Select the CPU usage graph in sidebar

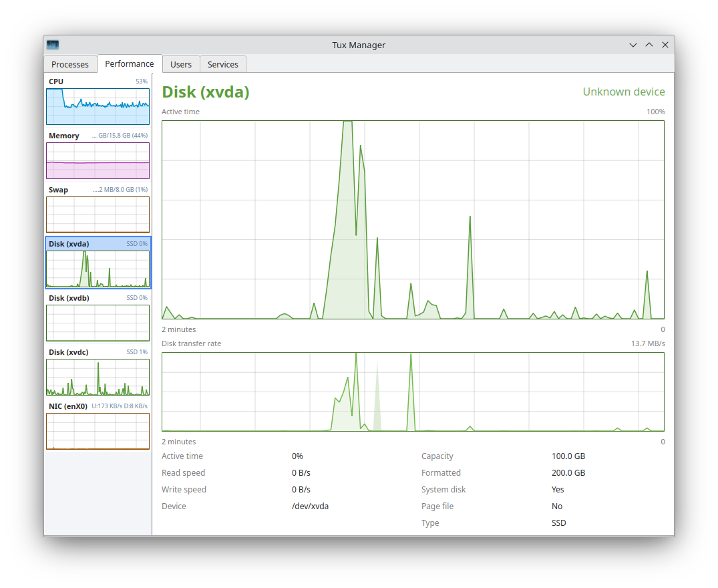click(x=98, y=107)
